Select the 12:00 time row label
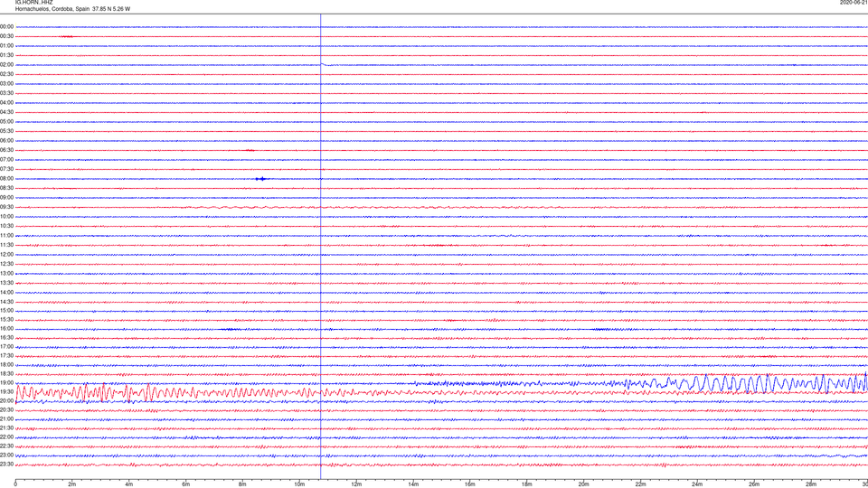The height and width of the screenshot is (488, 868). (6, 255)
